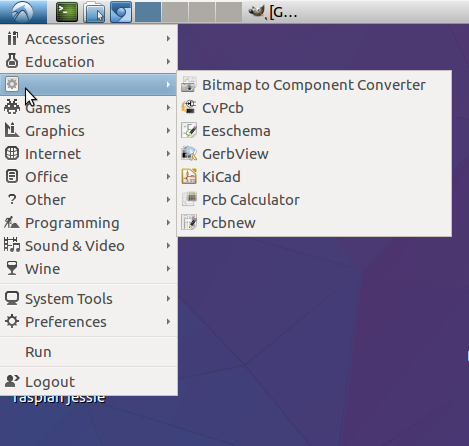The width and height of the screenshot is (469, 446).
Task: Click the Logout user icon
Action: pos(12,381)
